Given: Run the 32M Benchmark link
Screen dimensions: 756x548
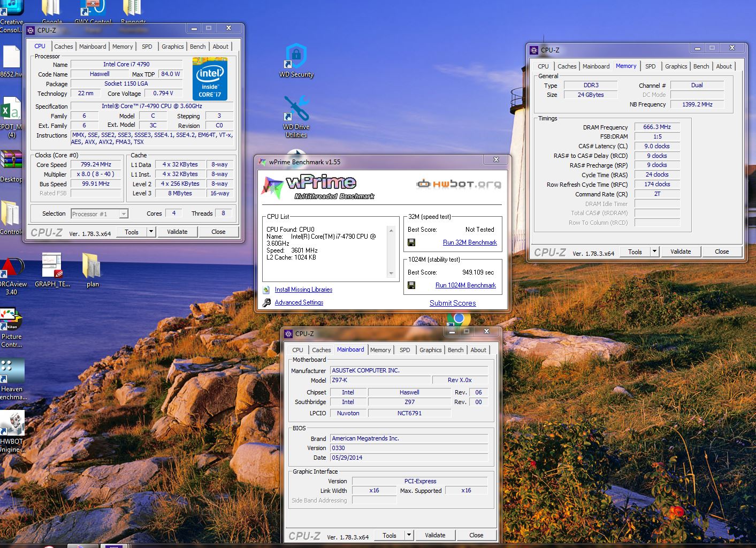Looking at the screenshot, I should pyautogui.click(x=470, y=242).
